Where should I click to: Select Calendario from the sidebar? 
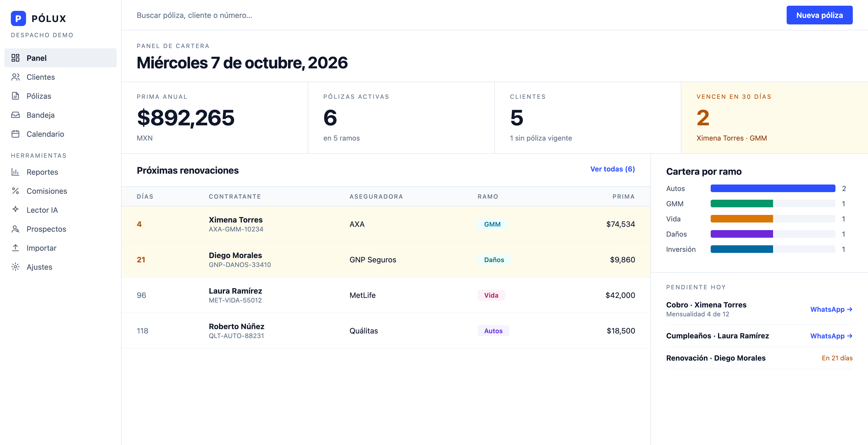point(60,134)
